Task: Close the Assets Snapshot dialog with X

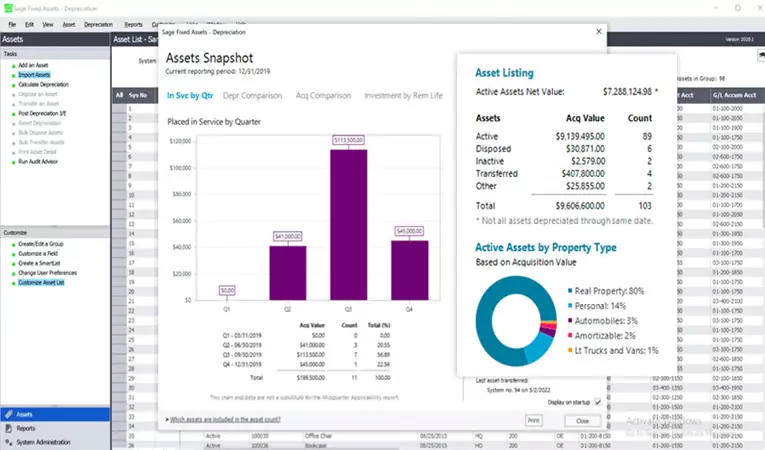Action: pyautogui.click(x=599, y=31)
